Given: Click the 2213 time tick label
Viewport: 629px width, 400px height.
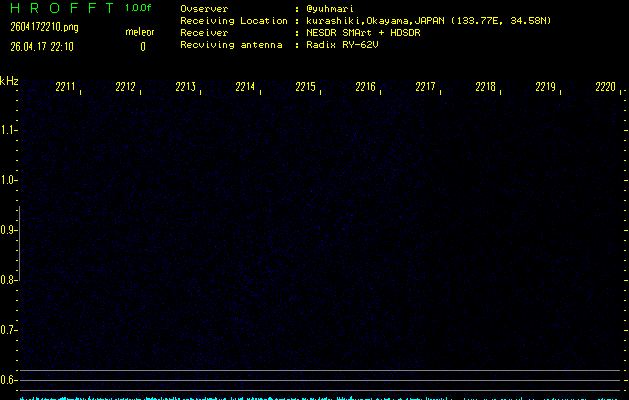Looking at the screenshot, I should pyautogui.click(x=186, y=87).
